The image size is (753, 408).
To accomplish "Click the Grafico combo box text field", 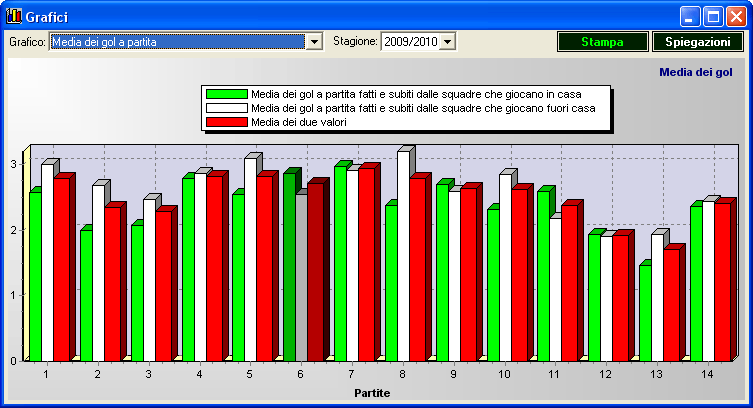I will [177, 42].
